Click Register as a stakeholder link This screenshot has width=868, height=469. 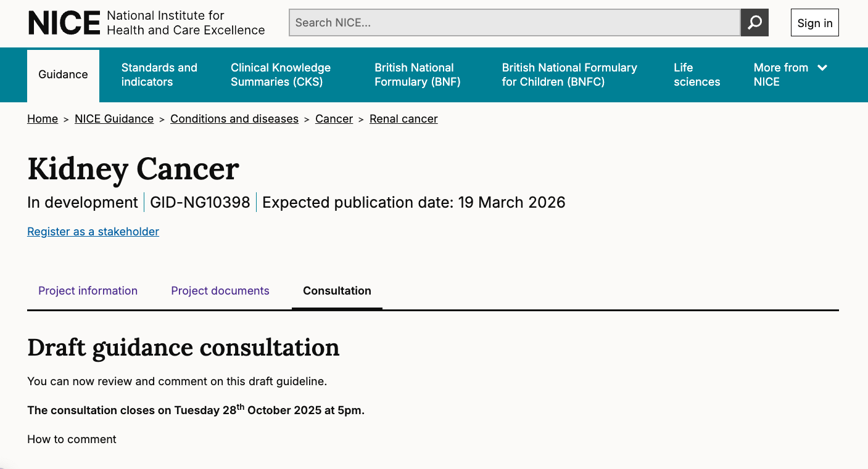pos(93,232)
